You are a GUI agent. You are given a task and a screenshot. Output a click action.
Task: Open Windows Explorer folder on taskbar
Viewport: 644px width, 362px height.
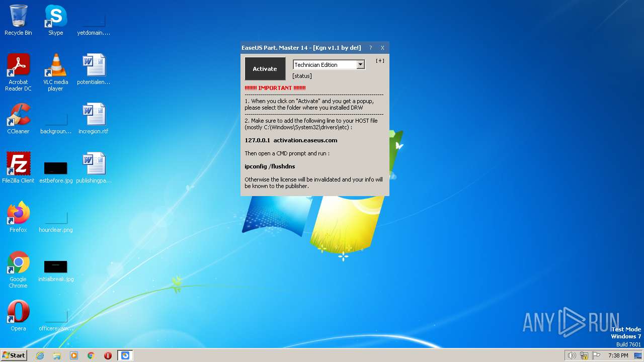pos(57,355)
